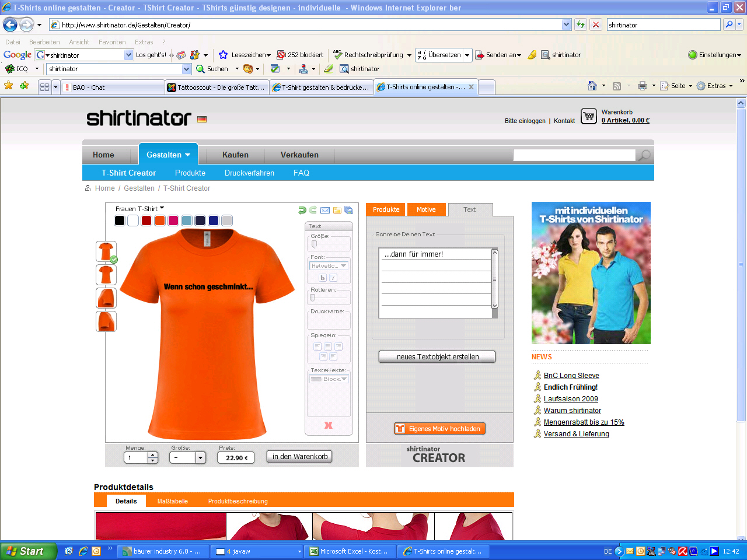Click the Google toolbar highlighter icon
Screen dimensions: 747x560
(x=532, y=55)
